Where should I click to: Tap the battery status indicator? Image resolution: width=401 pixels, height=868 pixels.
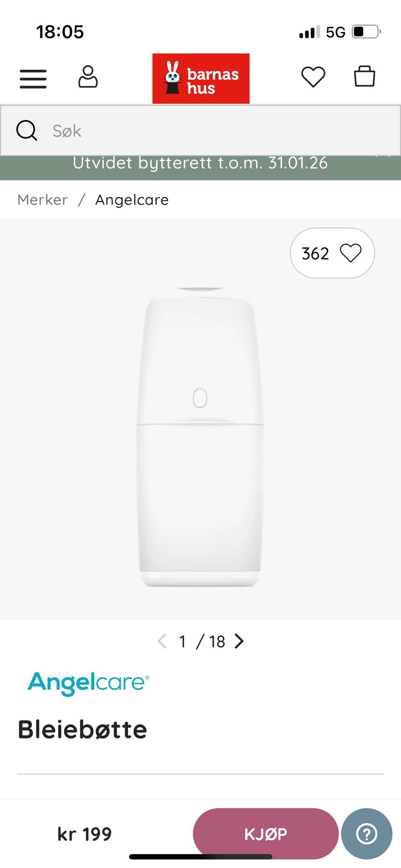point(366,32)
